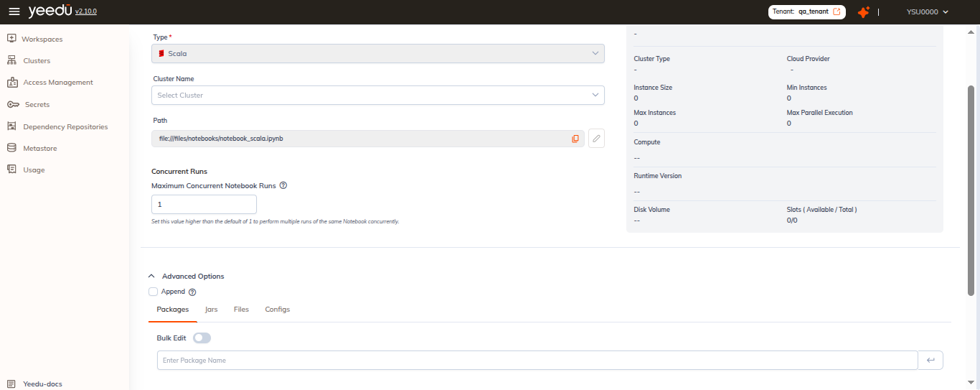Open Metastore page
This screenshot has width=980, height=390.
[40, 148]
